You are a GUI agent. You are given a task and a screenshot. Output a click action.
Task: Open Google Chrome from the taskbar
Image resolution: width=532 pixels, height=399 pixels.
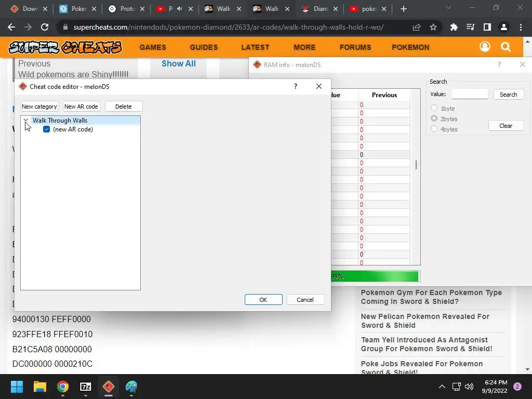[x=63, y=387]
